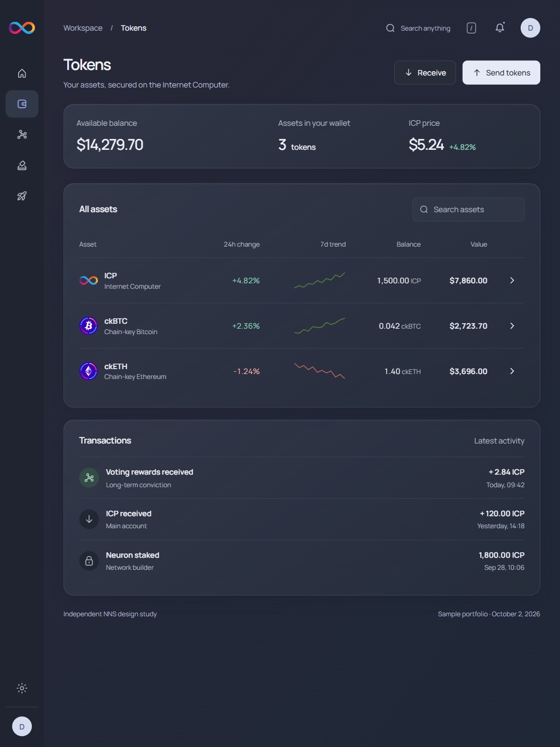Image resolution: width=560 pixels, height=747 pixels.
Task: Click the Receive button
Action: point(425,73)
